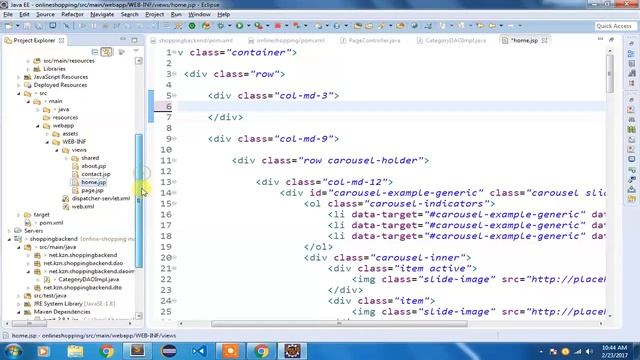Click into the Quick Access field

tap(614, 26)
